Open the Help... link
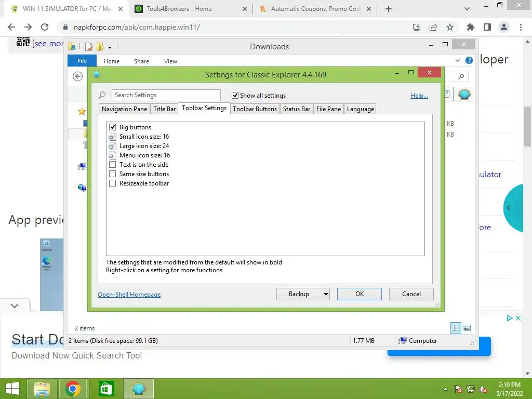 [419, 96]
